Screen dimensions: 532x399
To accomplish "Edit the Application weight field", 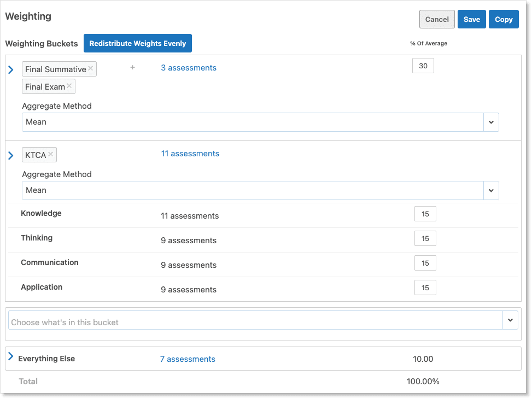I will 425,288.
